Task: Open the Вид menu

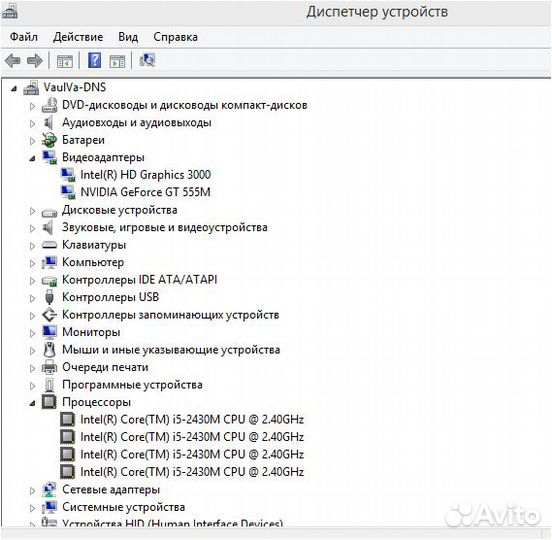Action: click(x=128, y=37)
